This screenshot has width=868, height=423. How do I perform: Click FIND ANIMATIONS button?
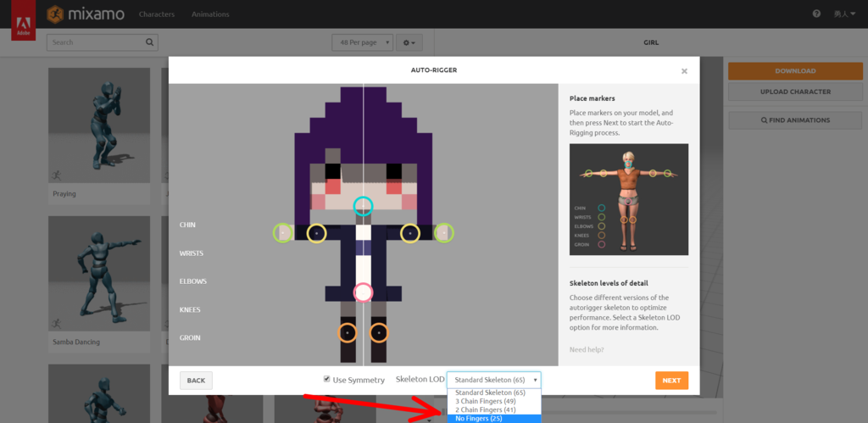tap(795, 120)
